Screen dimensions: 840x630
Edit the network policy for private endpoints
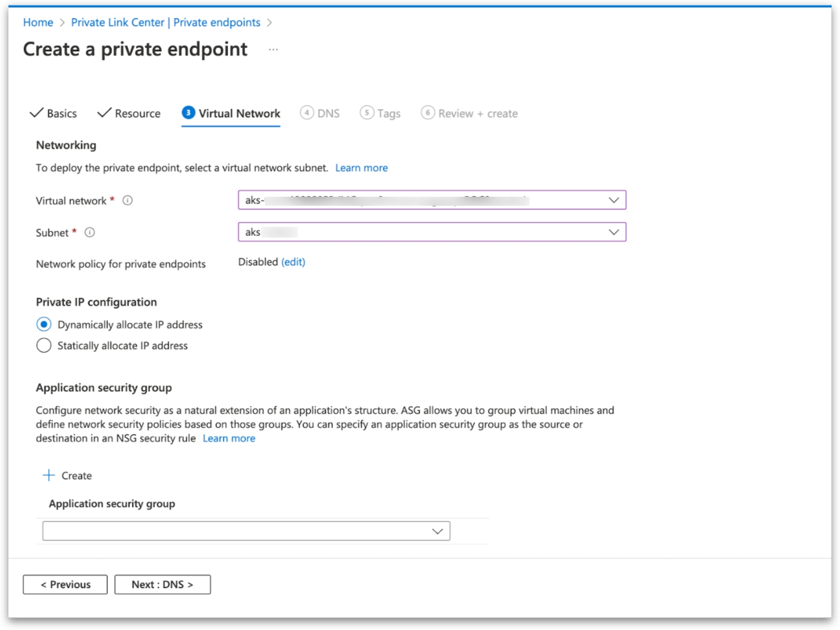(x=293, y=262)
